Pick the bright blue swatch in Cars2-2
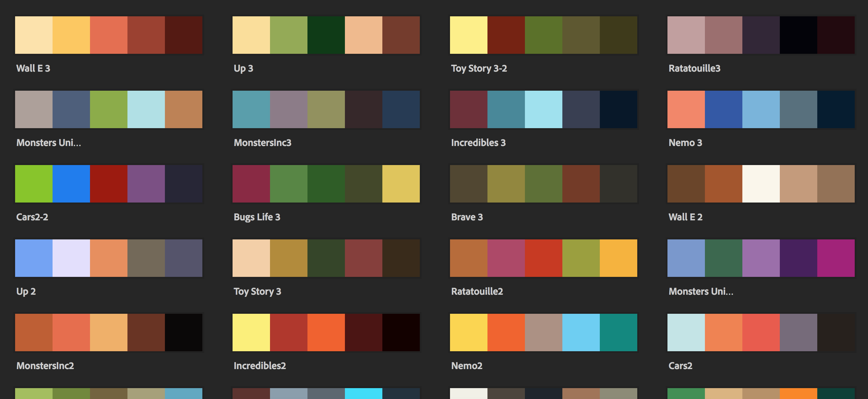This screenshot has height=399, width=868. [x=71, y=184]
